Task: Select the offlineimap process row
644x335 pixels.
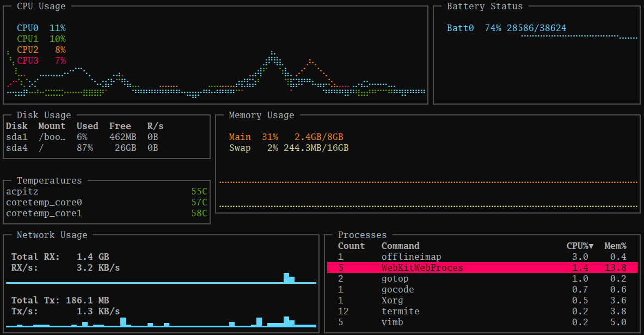Action: [482, 257]
